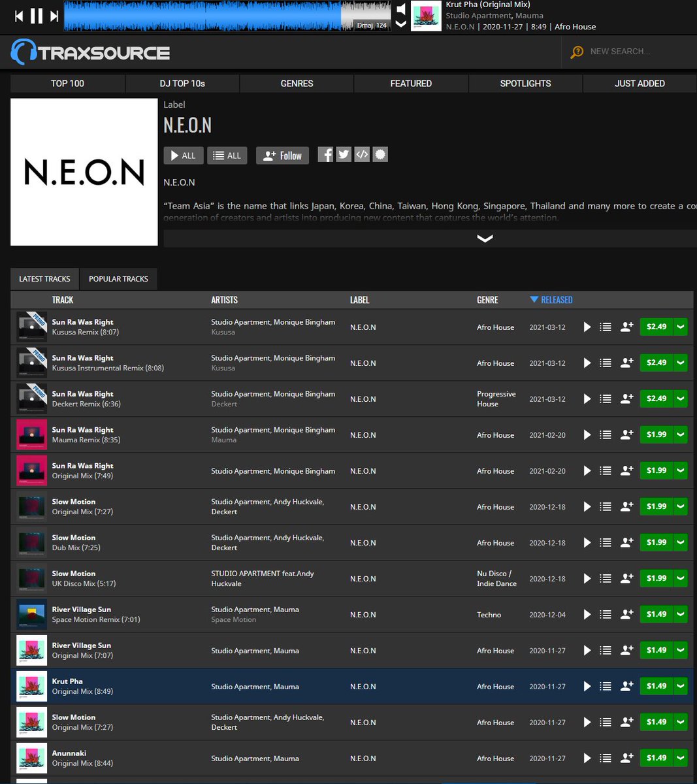Open the DJ TOP 10s menu
697x784 pixels.
(182, 84)
